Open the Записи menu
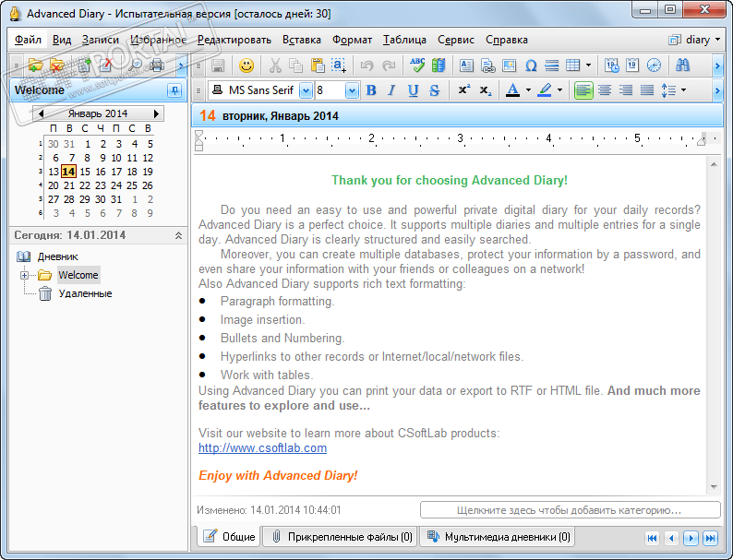 pyautogui.click(x=101, y=40)
